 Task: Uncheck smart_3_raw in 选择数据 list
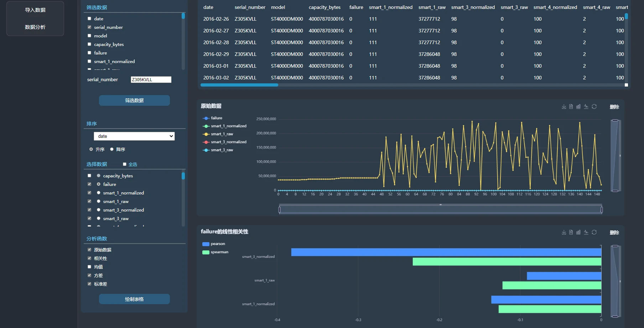[x=89, y=218]
